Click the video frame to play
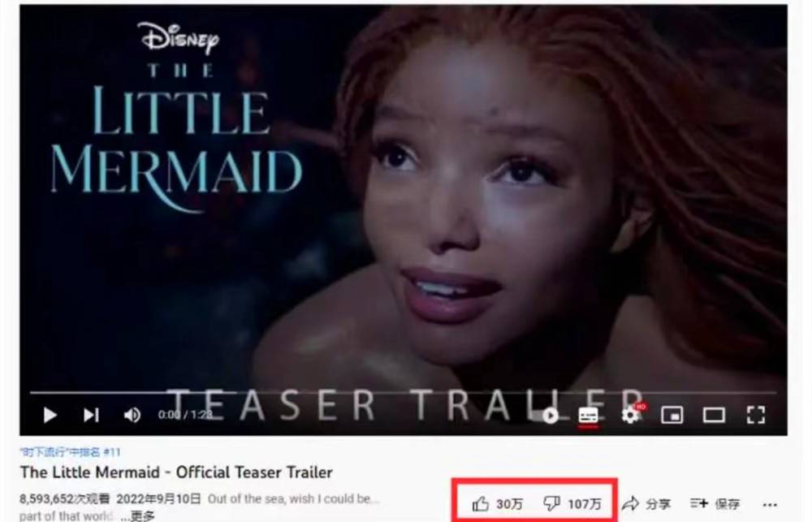Viewport: 812px width, 522px height. pos(404,207)
